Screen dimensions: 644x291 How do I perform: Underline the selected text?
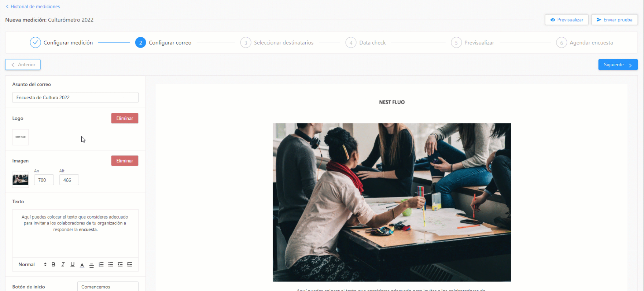pyautogui.click(x=73, y=264)
